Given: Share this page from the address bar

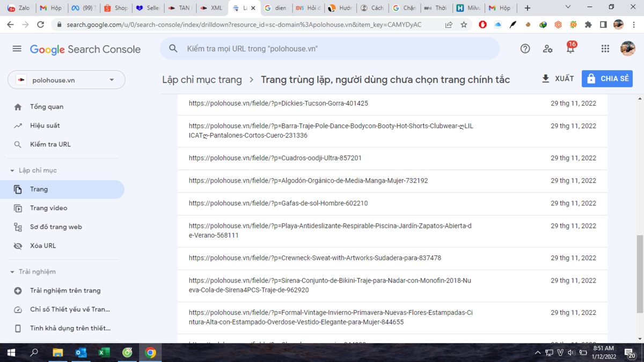Looking at the screenshot, I should point(449,25).
